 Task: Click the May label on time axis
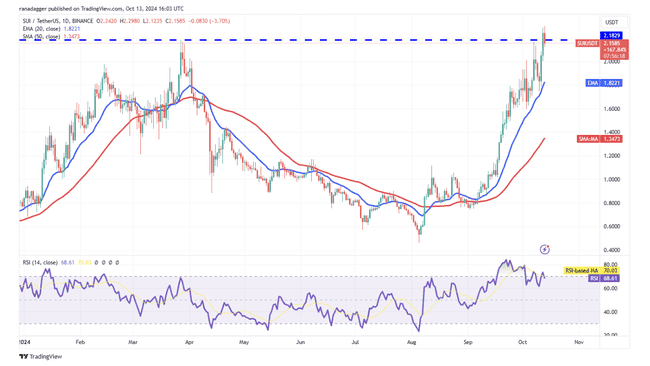click(x=244, y=342)
